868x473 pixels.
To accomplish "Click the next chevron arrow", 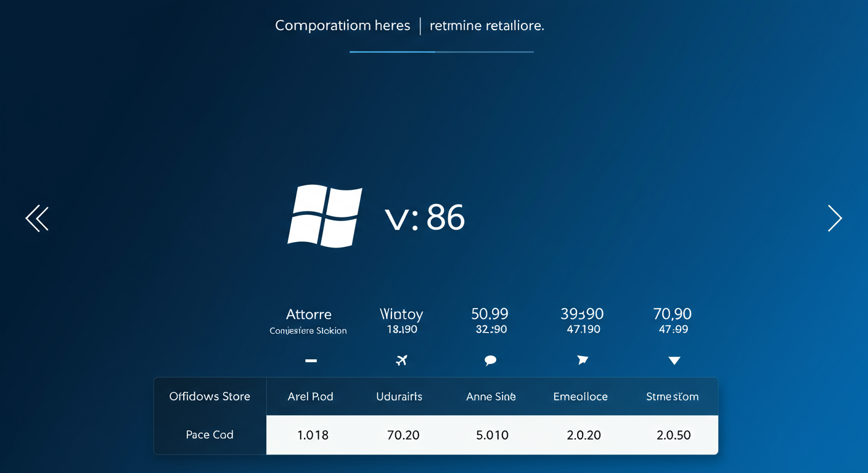I will point(835,218).
